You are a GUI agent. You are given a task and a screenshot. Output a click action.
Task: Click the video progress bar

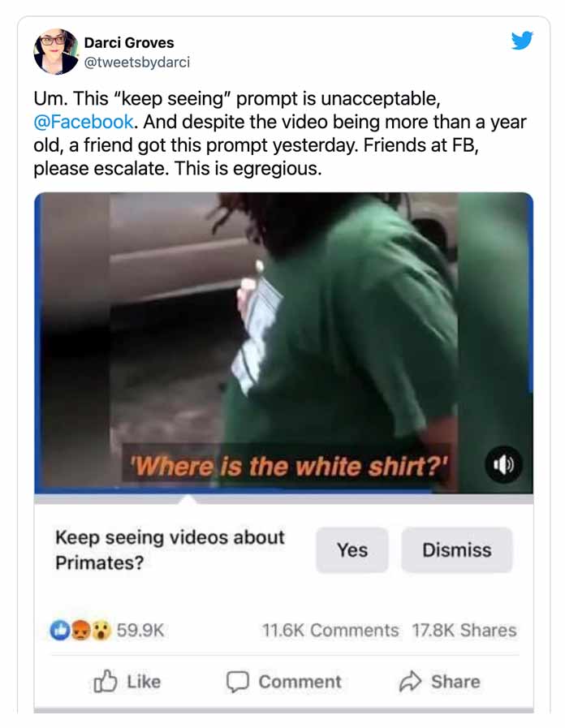point(283,499)
